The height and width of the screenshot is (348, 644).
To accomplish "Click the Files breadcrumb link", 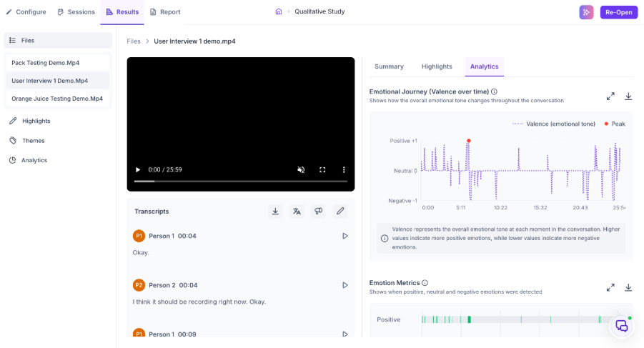I will 134,41.
